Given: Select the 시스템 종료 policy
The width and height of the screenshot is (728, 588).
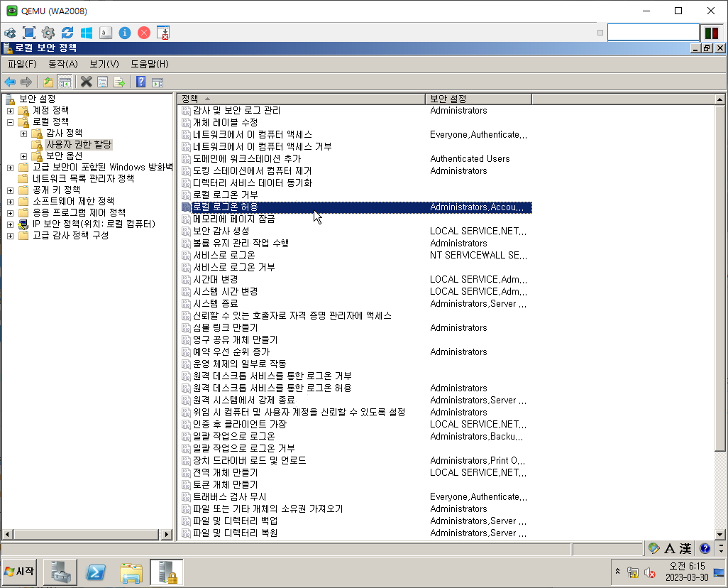Looking at the screenshot, I should [216, 304].
